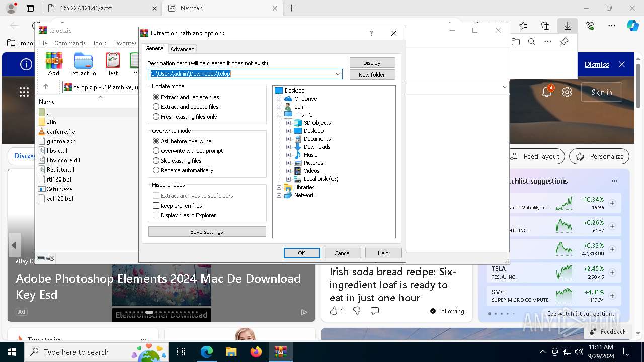Image resolution: width=644 pixels, height=362 pixels.
Task: Select libvlc.dll in the file list
Action: 54,151
